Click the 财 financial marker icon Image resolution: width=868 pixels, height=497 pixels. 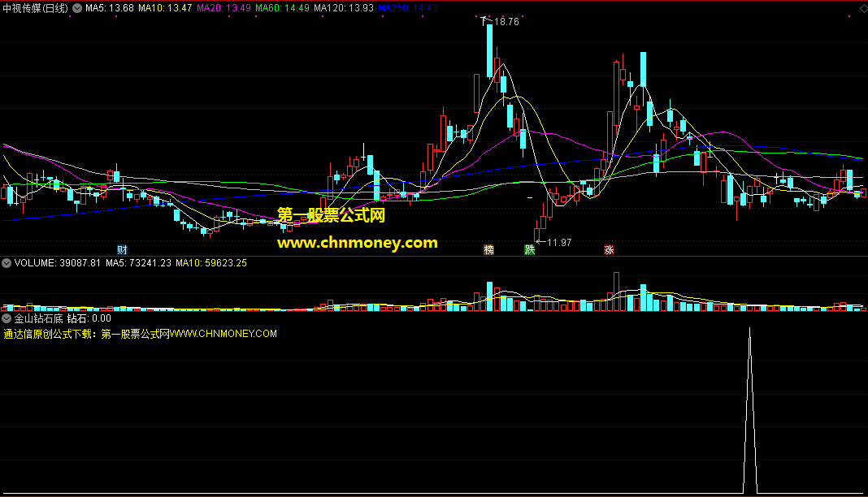click(123, 250)
